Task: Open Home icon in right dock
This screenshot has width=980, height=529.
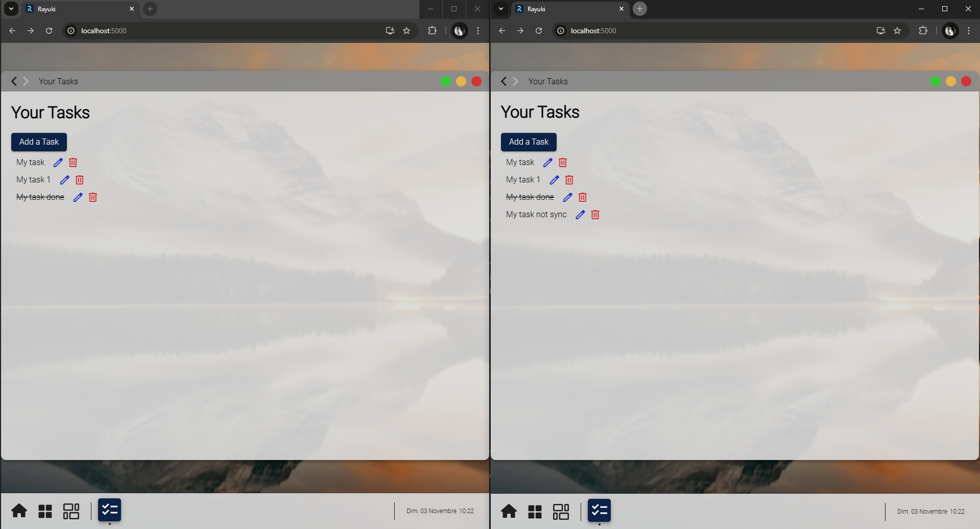Action: [509, 511]
